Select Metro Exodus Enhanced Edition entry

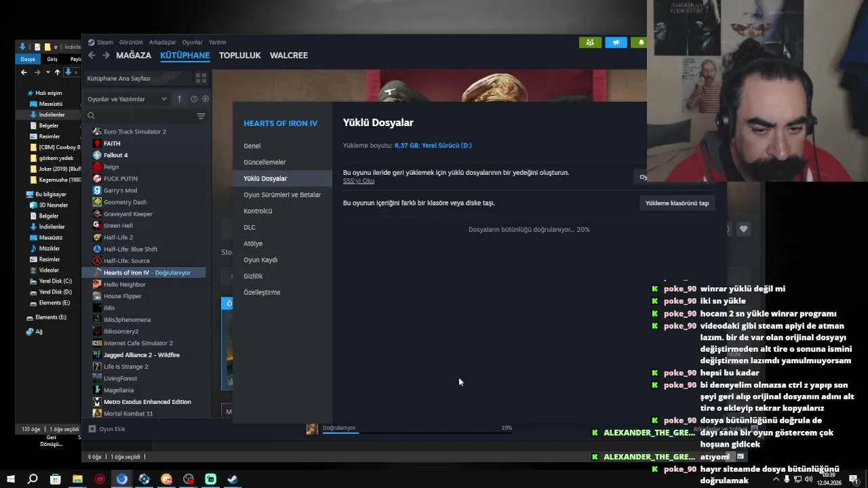(x=144, y=402)
